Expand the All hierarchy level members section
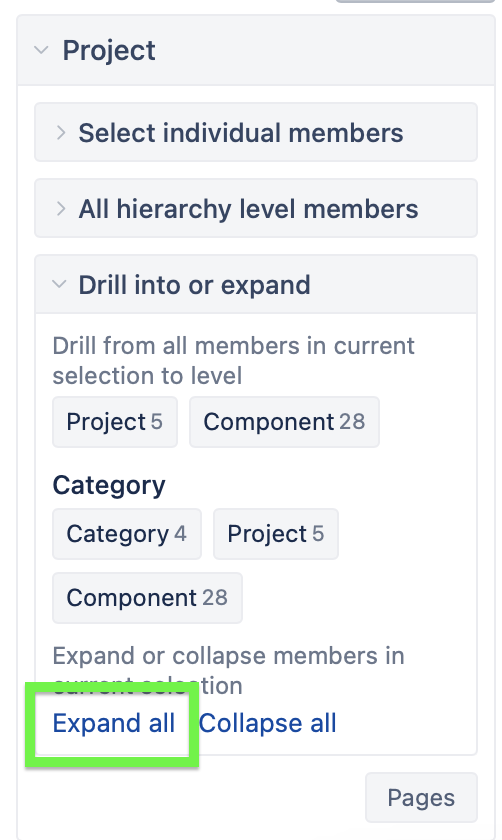 [x=256, y=208]
